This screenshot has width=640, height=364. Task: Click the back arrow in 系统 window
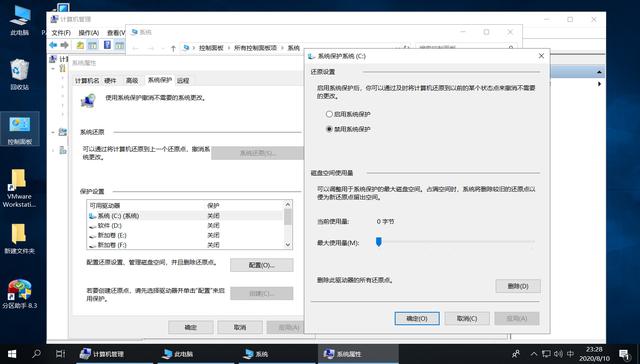coord(136,49)
